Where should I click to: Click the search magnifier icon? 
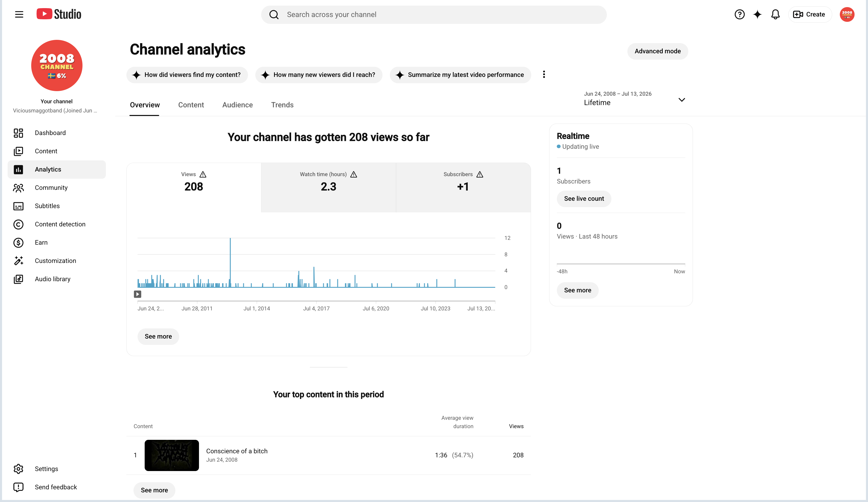(x=274, y=14)
